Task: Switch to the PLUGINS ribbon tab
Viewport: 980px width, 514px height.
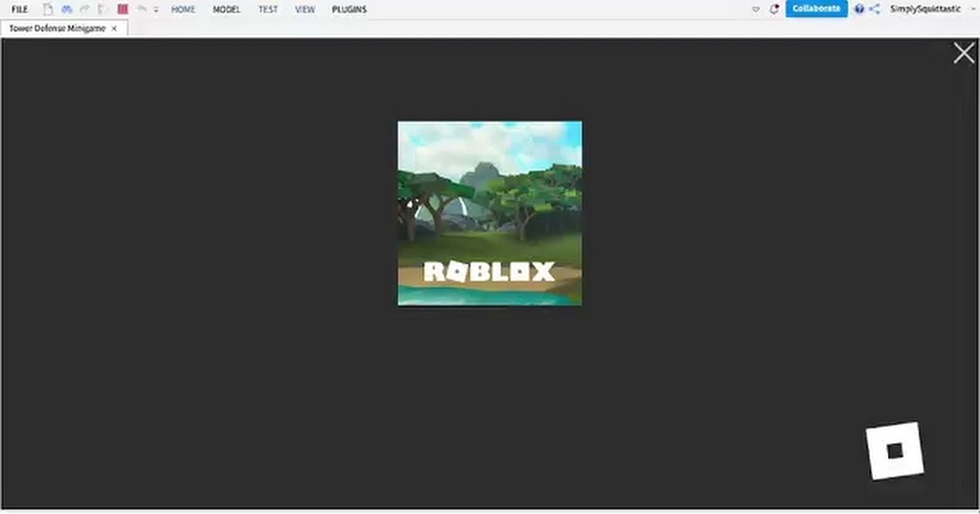Action: 349,10
